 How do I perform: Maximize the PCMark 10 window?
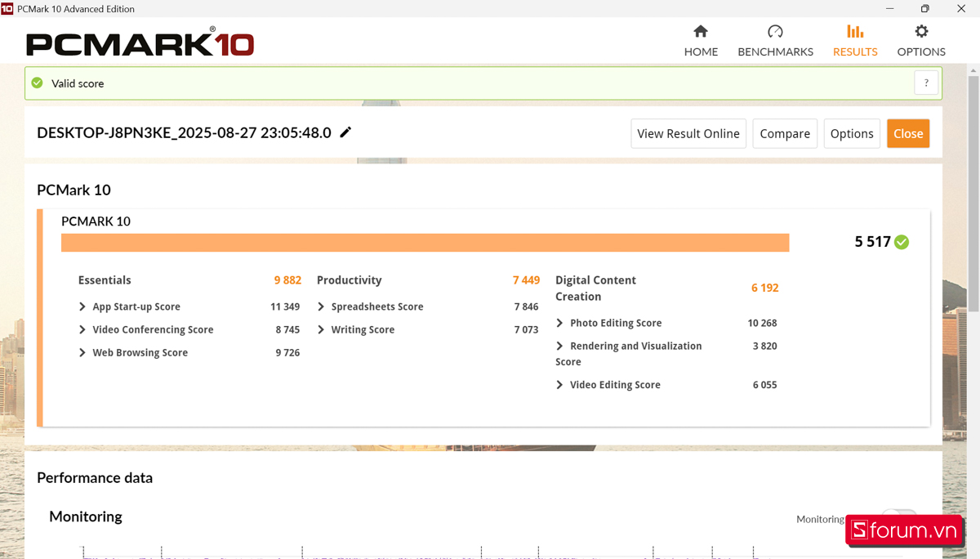click(924, 9)
